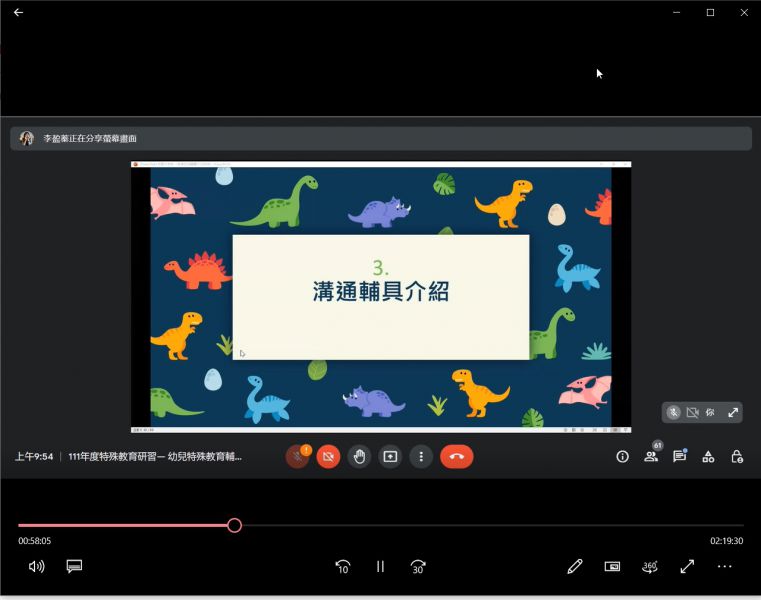
Task: Skip back 10 seconds
Action: point(342,566)
